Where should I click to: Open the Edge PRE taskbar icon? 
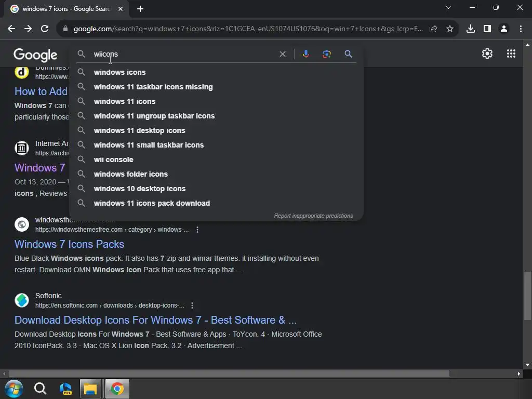coord(65,389)
